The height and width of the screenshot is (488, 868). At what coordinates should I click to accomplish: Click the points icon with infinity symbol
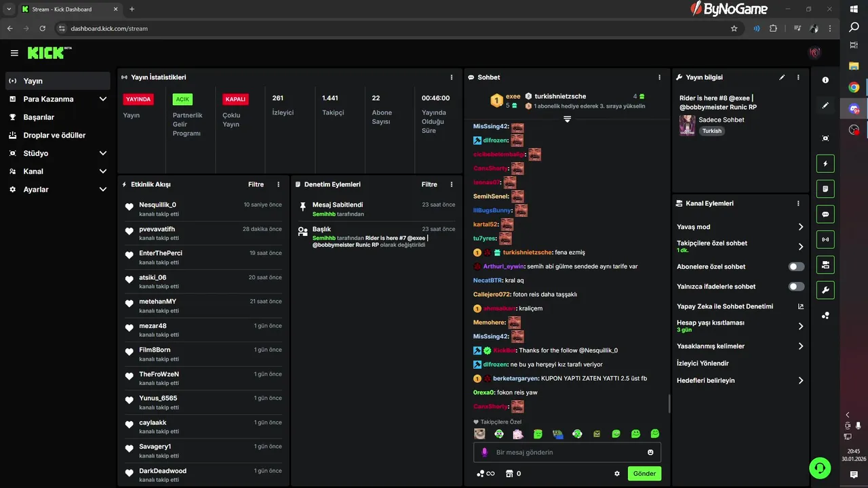[x=486, y=474]
